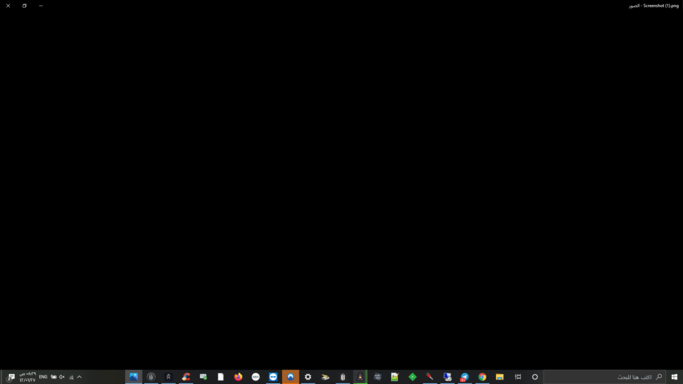The width and height of the screenshot is (683, 384).
Task: Open File Explorer from the taskbar
Action: click(x=500, y=377)
